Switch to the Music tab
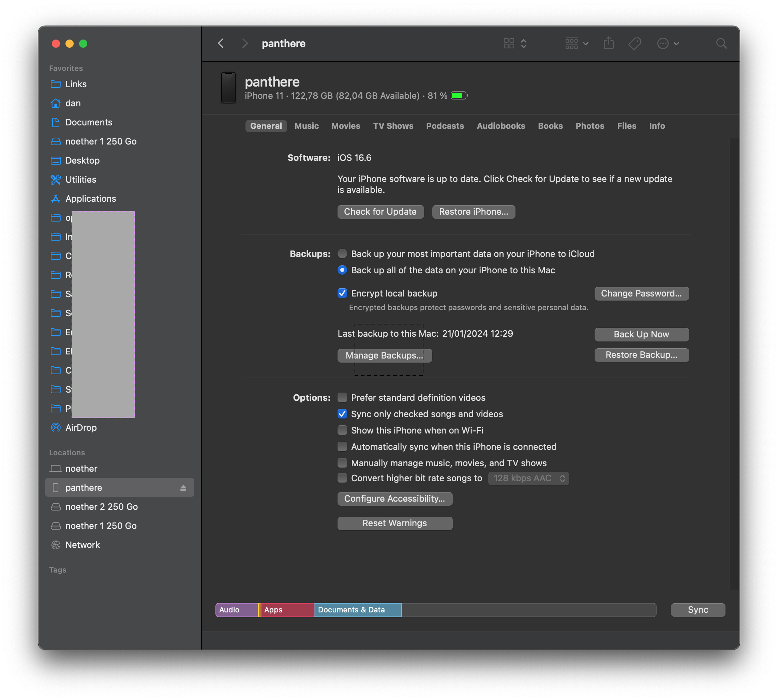The height and width of the screenshot is (700, 778). pos(306,126)
